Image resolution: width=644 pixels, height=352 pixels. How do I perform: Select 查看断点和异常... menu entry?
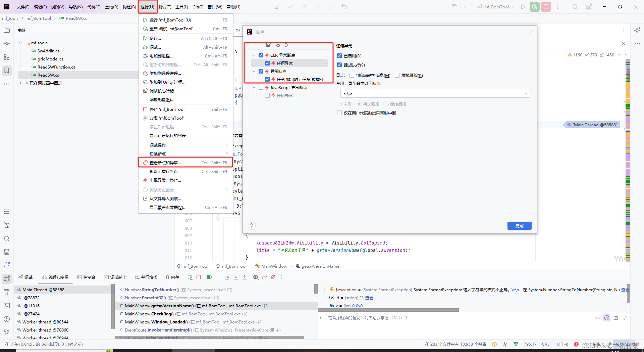tap(186, 163)
